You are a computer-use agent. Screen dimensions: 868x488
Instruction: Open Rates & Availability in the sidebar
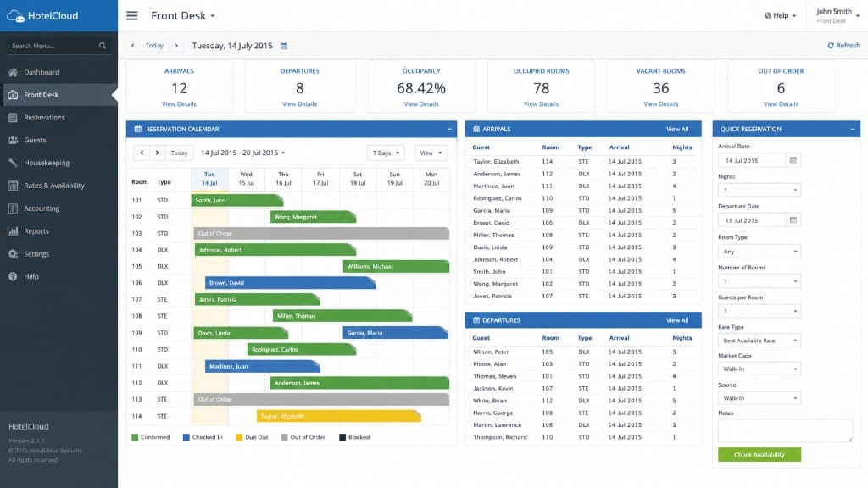58,186
